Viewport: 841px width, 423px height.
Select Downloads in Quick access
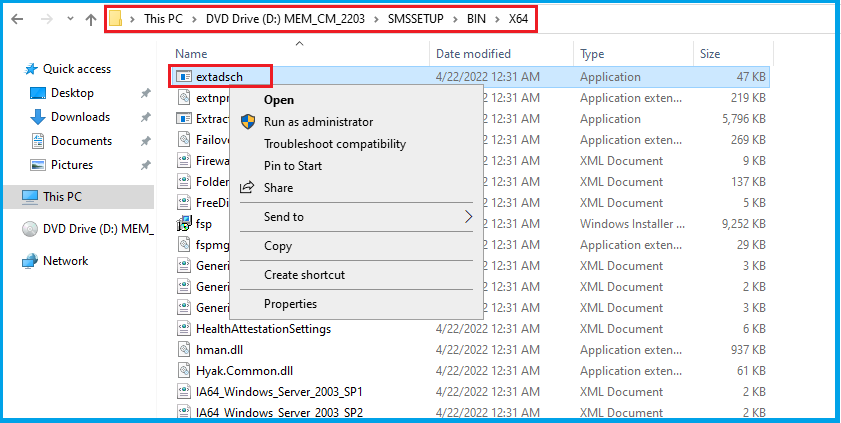pos(80,117)
